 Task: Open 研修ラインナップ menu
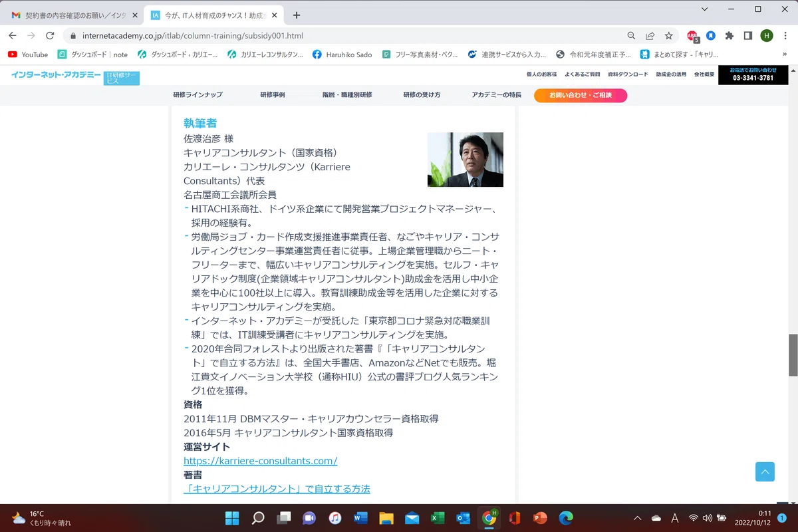(x=198, y=95)
